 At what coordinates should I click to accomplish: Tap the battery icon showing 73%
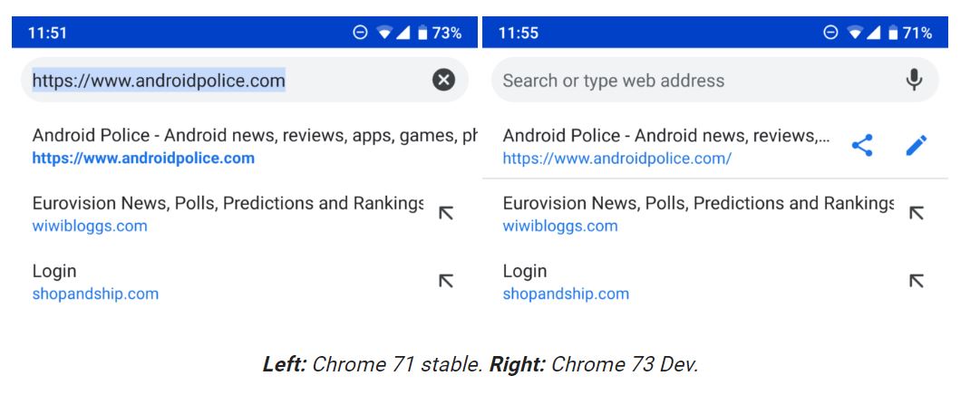[422, 34]
